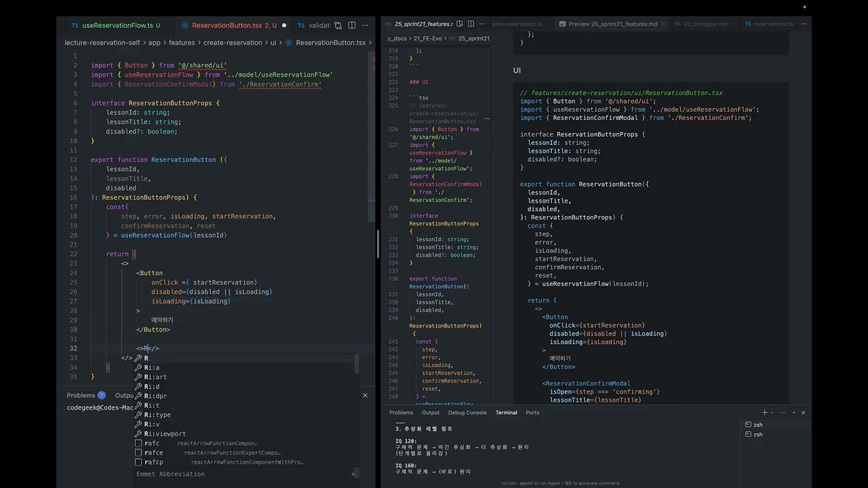Select the Terminal tab

point(506,412)
